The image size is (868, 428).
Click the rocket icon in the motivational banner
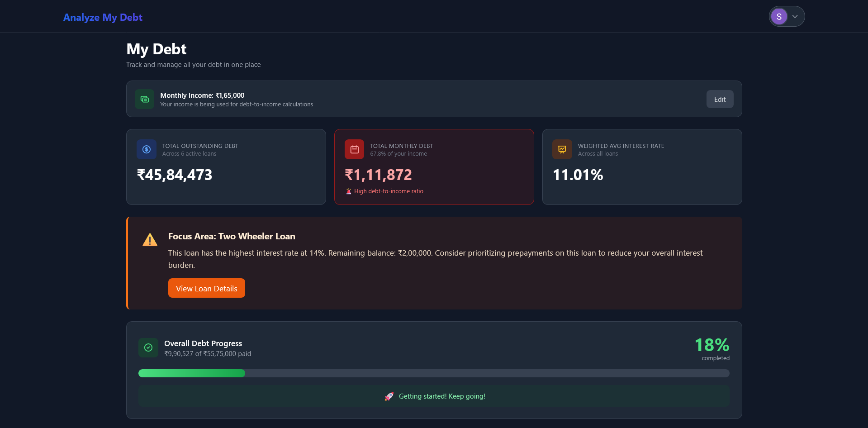click(x=389, y=396)
